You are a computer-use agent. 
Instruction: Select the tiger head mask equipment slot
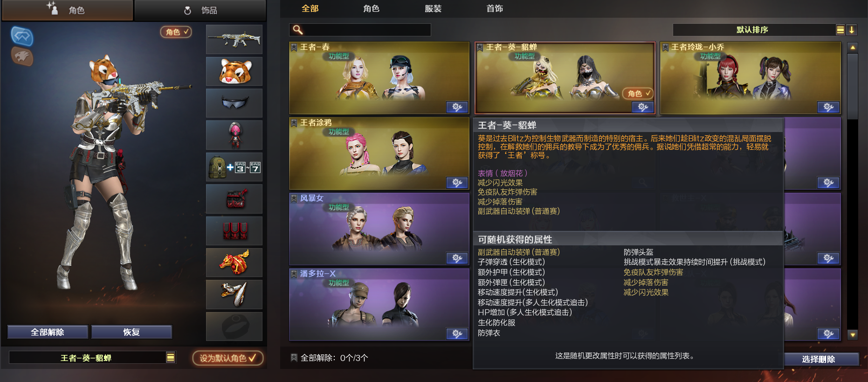click(x=234, y=71)
